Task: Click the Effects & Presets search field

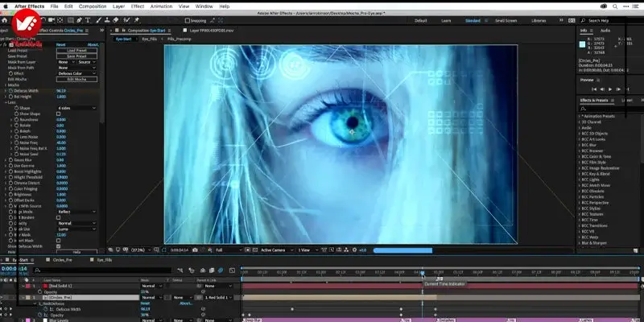Action: (609, 109)
